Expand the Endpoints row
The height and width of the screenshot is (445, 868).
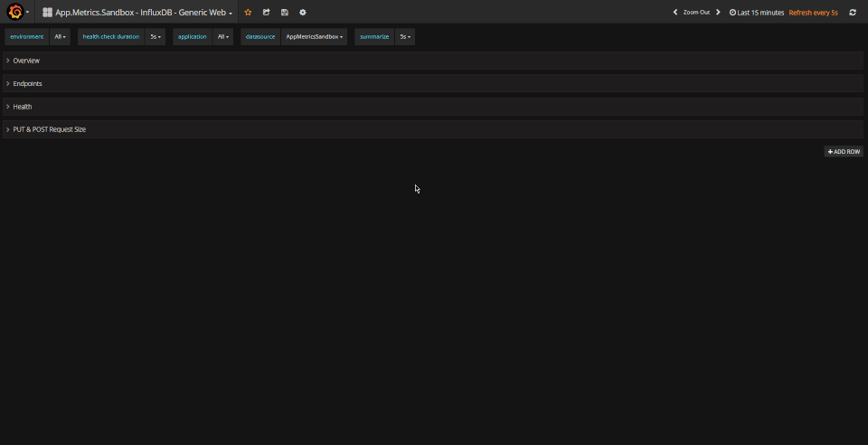point(433,83)
